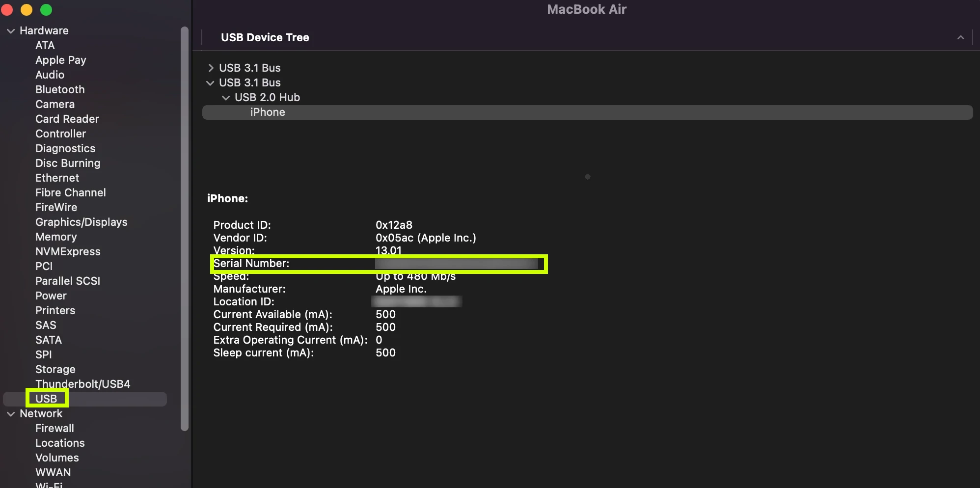Minimize the window with yellow button

27,10
